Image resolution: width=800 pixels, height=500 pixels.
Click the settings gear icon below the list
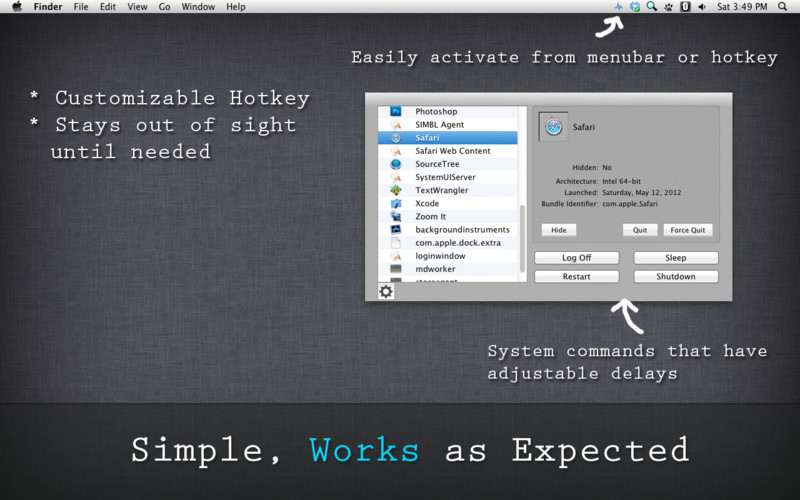tap(386, 291)
